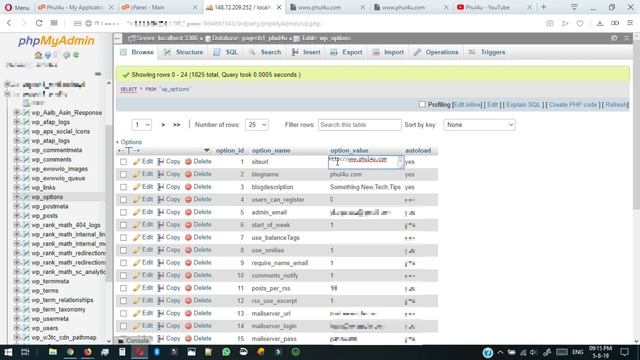The image size is (640, 360).
Task: Check the comments_notify row checkbox
Action: (123, 276)
